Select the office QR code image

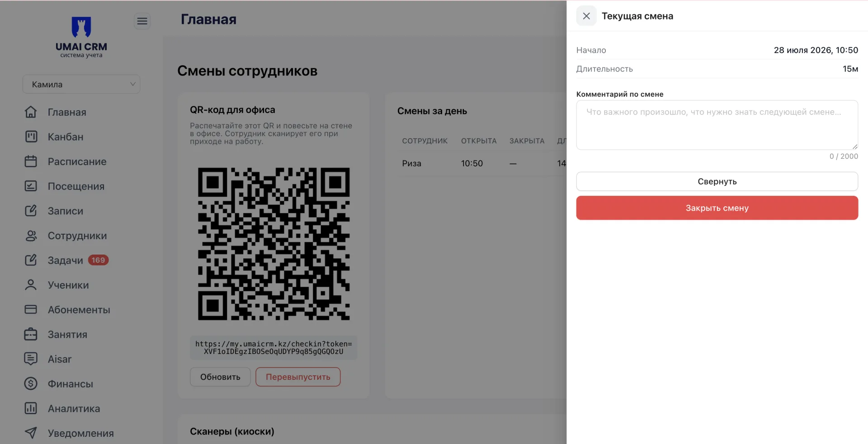point(274,244)
